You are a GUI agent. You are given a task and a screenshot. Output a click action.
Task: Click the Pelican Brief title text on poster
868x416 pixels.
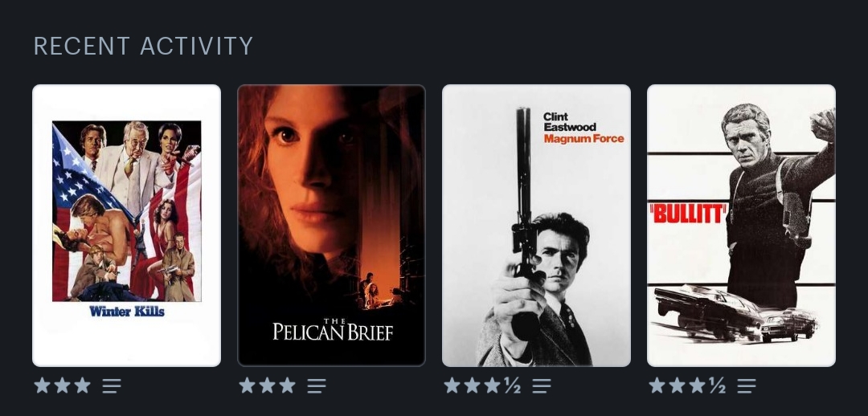tap(333, 330)
